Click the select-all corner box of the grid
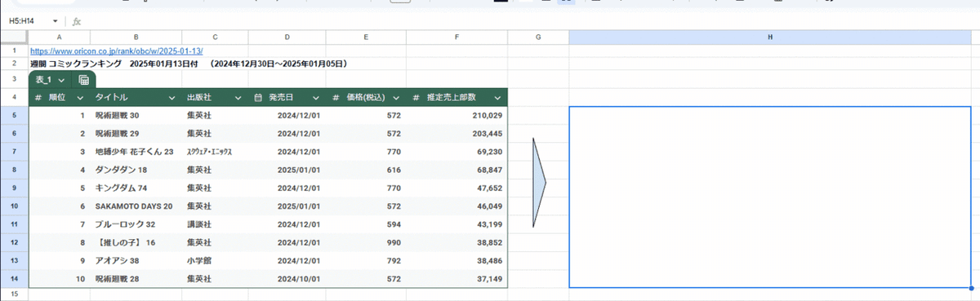This screenshot has height=301, width=980. coord(14,38)
